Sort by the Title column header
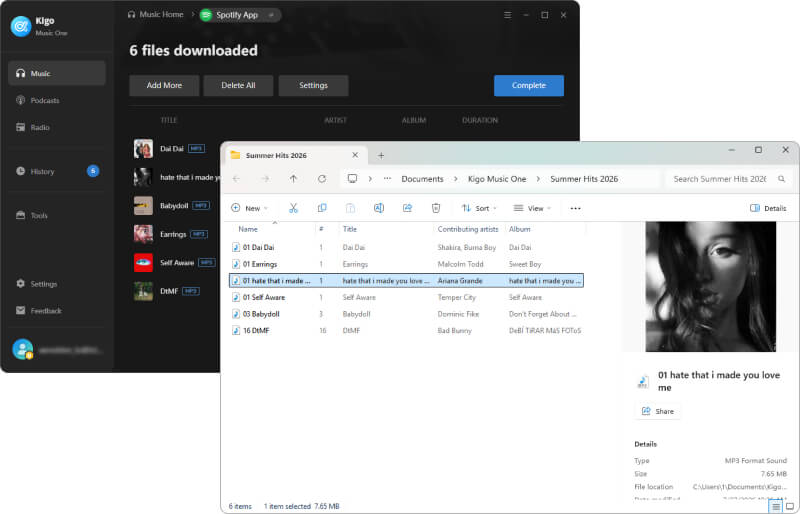 point(350,229)
